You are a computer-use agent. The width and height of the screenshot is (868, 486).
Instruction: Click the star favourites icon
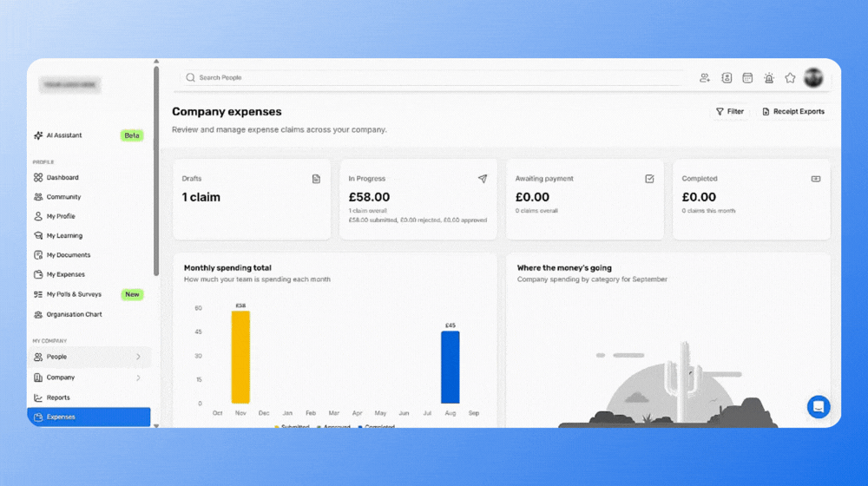tap(790, 78)
